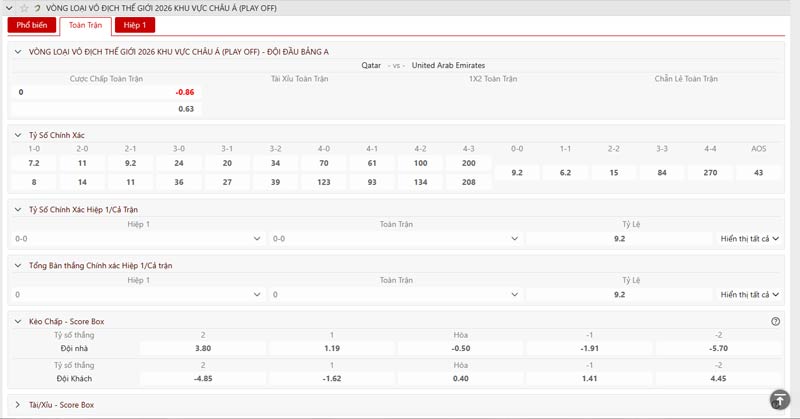Select the Toàn Trận tab
800x419 pixels.
[85, 26]
